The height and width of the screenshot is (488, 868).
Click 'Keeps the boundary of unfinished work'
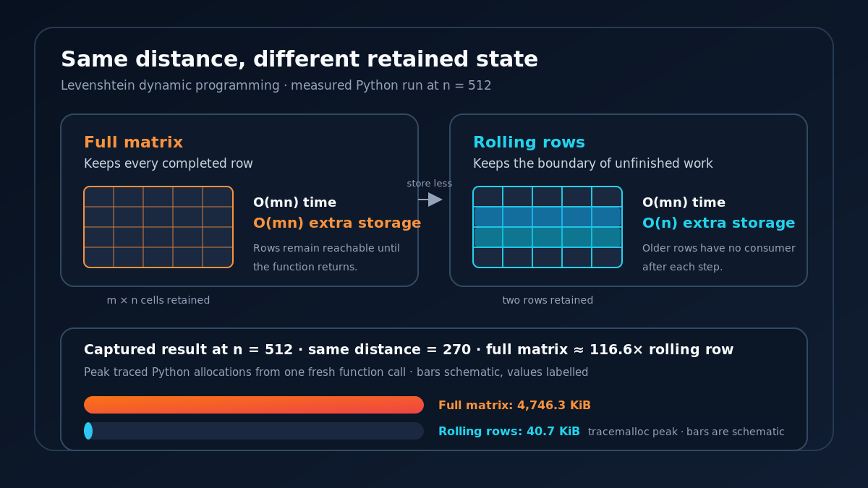pyautogui.click(x=593, y=164)
